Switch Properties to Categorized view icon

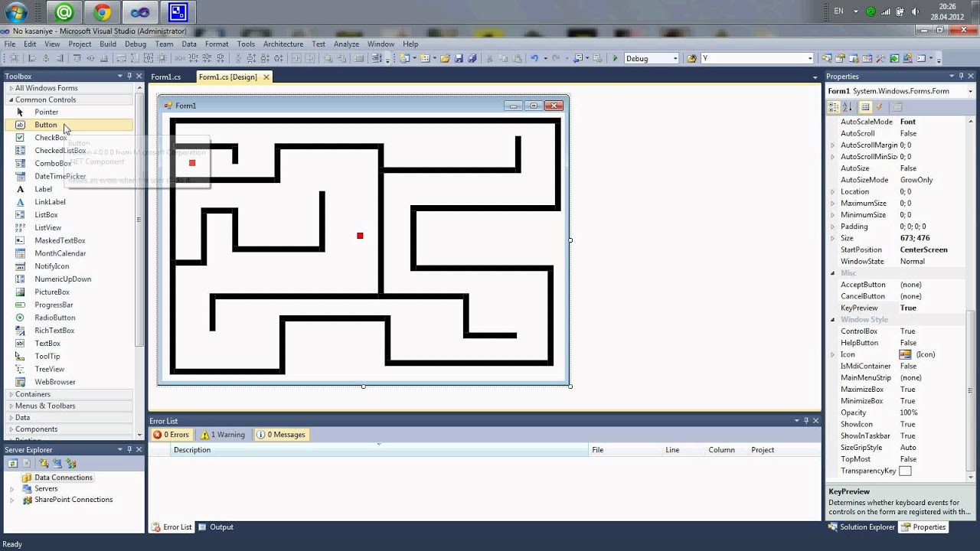tap(835, 107)
